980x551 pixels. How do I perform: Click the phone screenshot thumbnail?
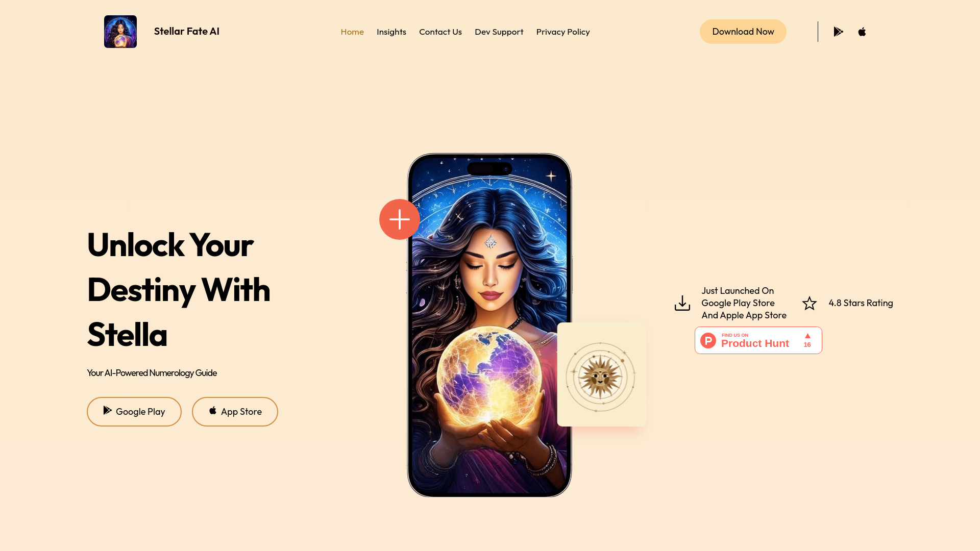(x=489, y=325)
